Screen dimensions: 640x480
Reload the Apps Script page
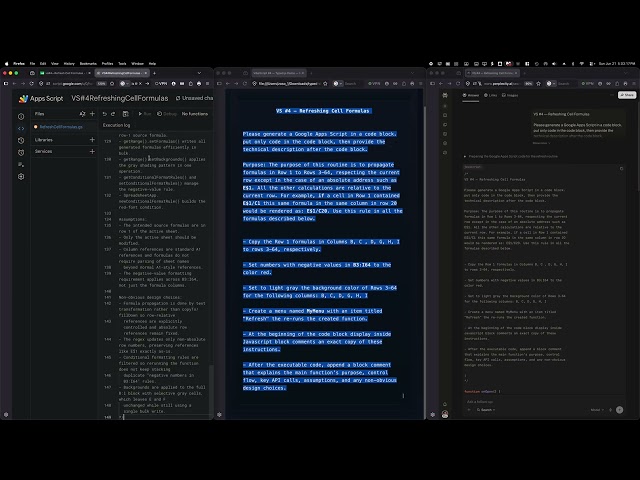pos(32,84)
